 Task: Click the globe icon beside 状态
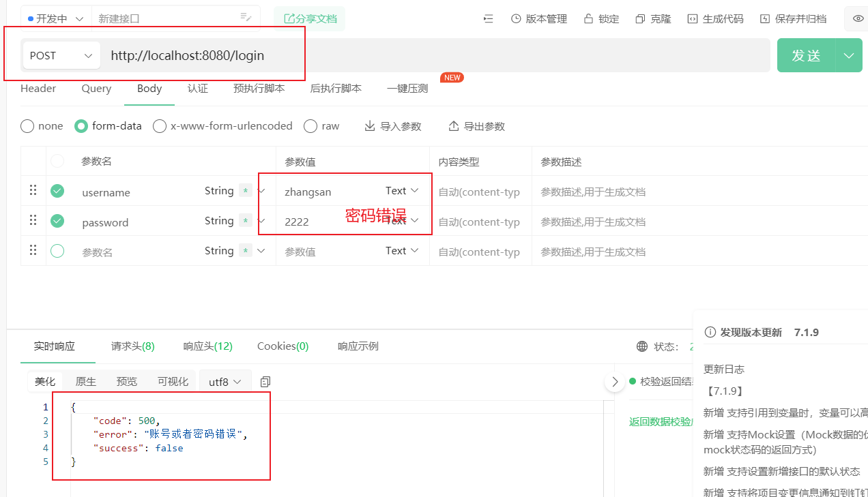(x=642, y=346)
